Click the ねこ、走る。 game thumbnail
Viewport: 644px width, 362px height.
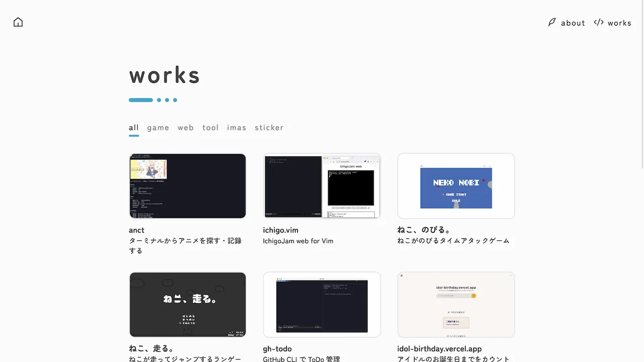click(187, 304)
